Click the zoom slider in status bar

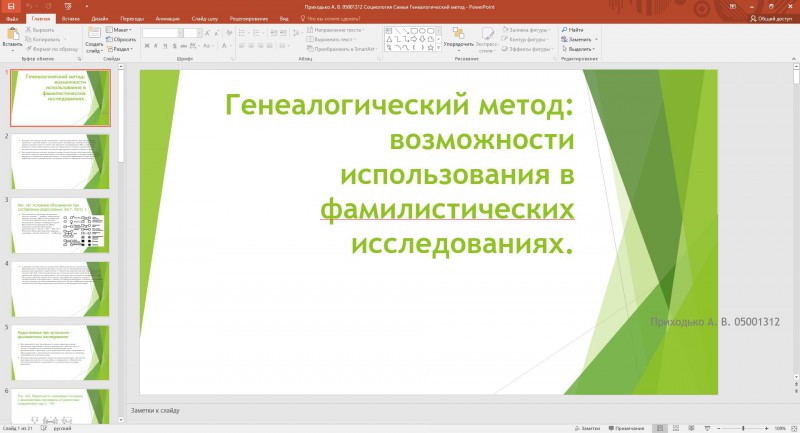tap(743, 428)
